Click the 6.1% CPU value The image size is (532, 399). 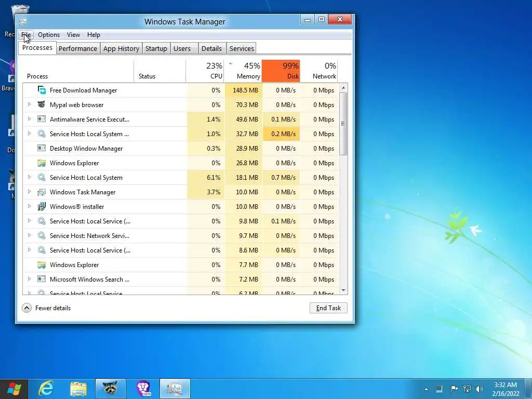pyautogui.click(x=214, y=178)
